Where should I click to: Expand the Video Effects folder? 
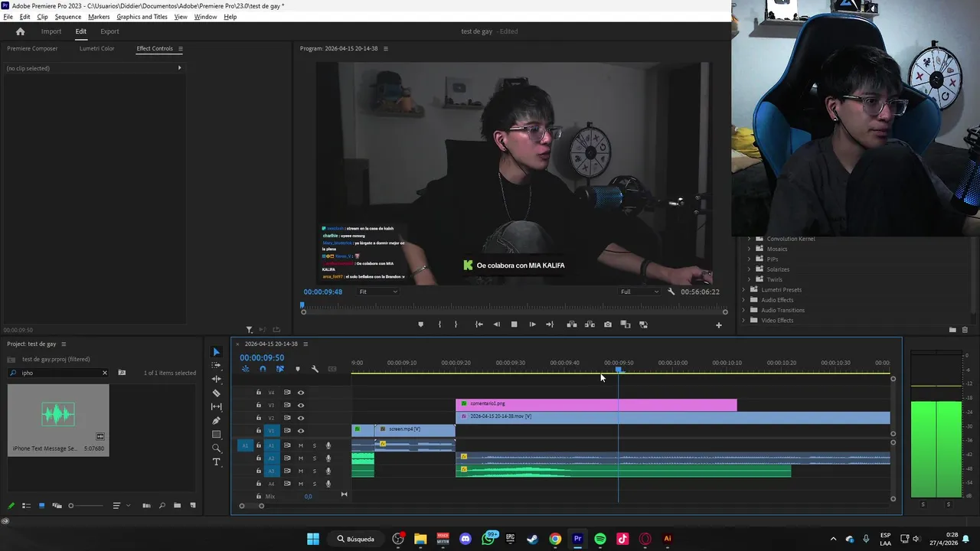pos(743,320)
